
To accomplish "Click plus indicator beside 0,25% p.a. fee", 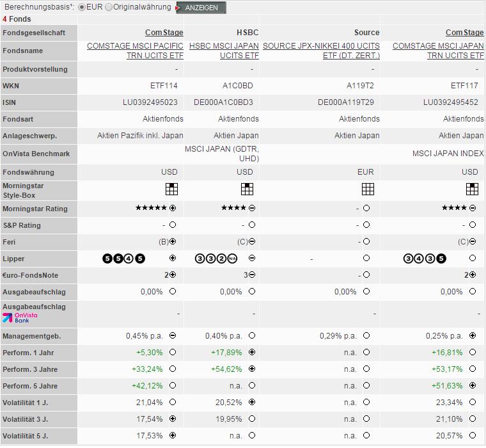I will coord(473,336).
